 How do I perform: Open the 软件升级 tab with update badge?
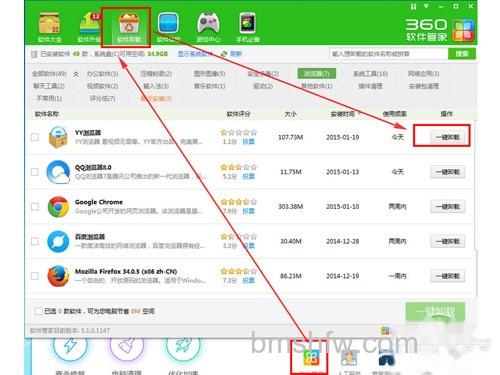pyautogui.click(x=89, y=27)
